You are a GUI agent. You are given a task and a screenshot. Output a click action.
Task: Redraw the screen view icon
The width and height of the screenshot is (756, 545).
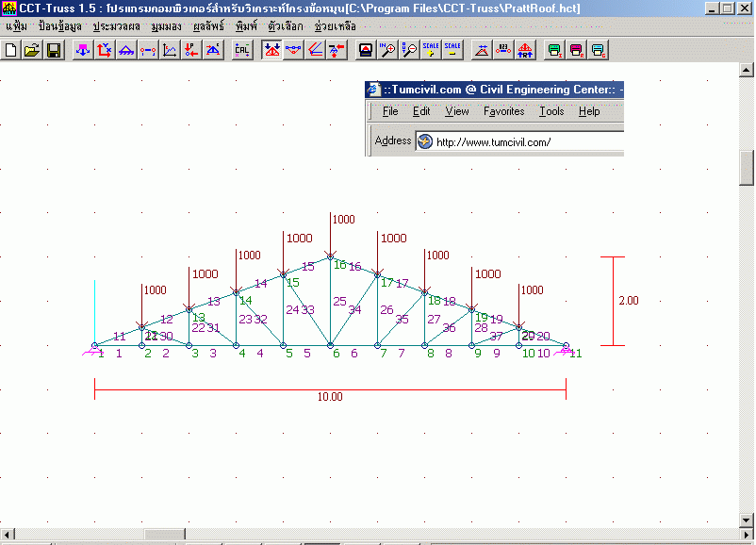[x=366, y=50]
